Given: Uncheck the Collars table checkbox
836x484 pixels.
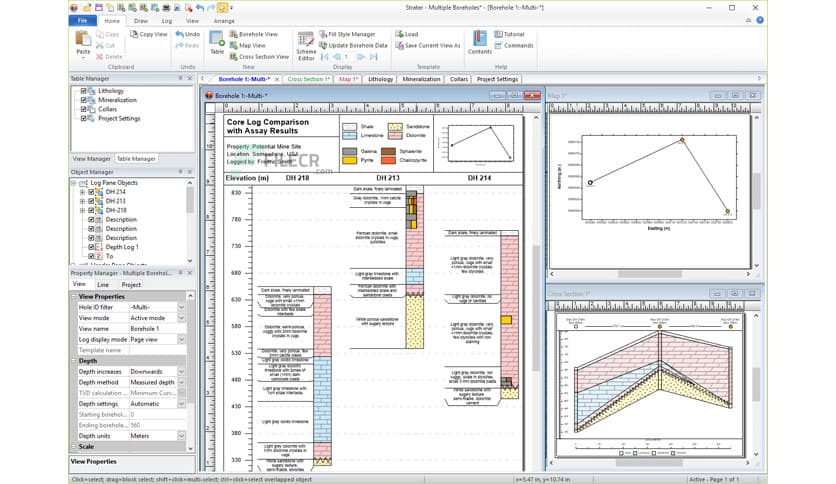Looking at the screenshot, I should (83, 109).
